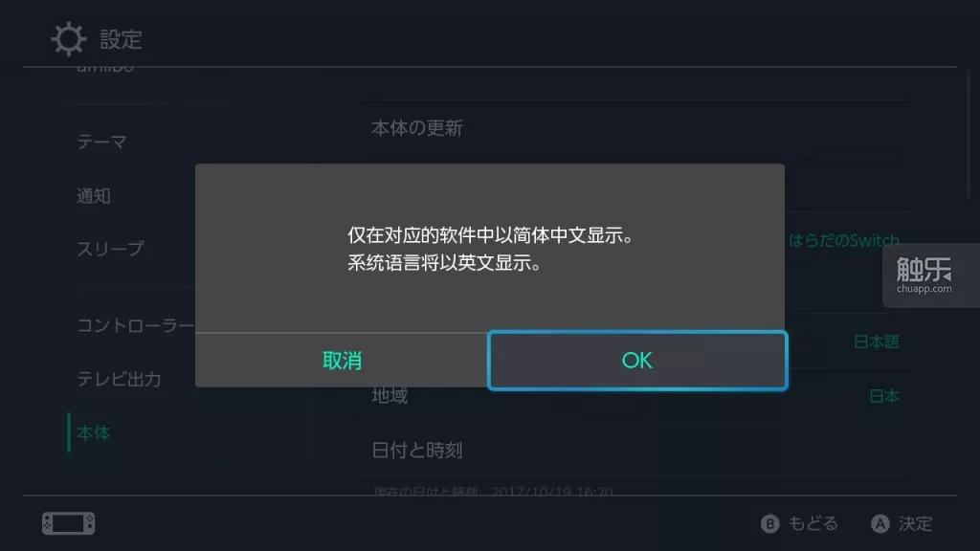Click the はらだのSwitch console name
Viewport: 980px width, 551px height.
click(844, 240)
